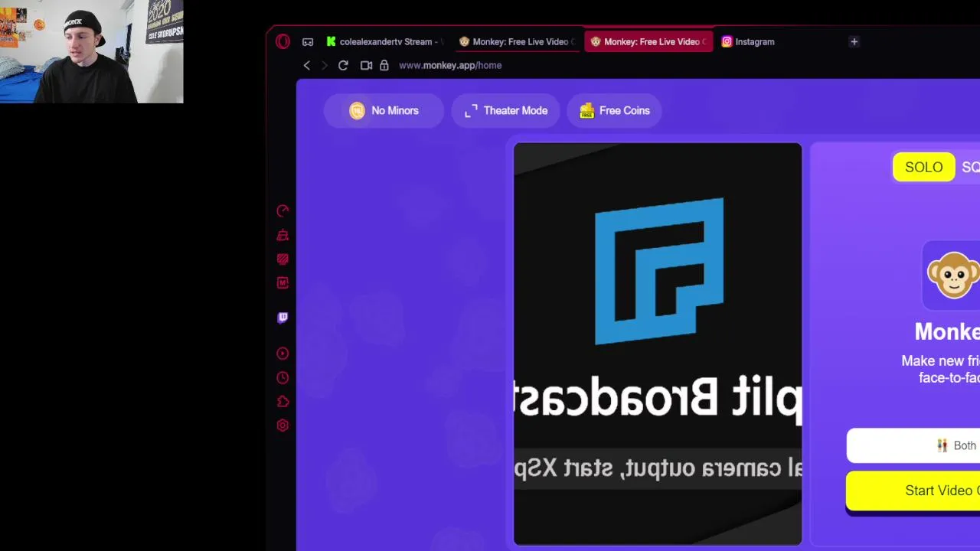
Task: Click the yellow Start Video Chat button
Action: [913, 491]
